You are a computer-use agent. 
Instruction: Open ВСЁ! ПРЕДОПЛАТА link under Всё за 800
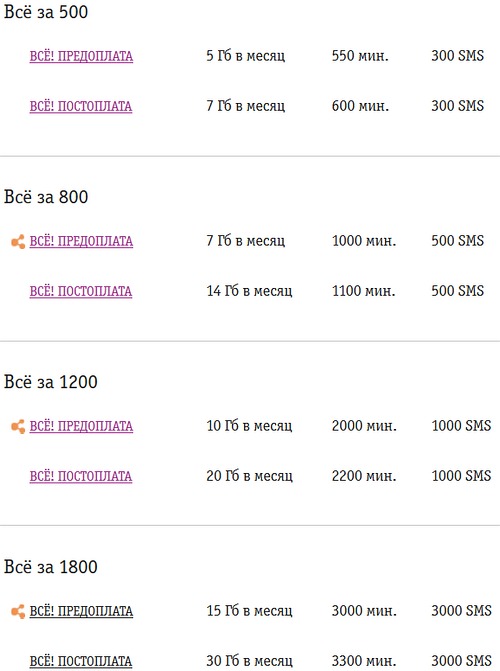tap(81, 241)
